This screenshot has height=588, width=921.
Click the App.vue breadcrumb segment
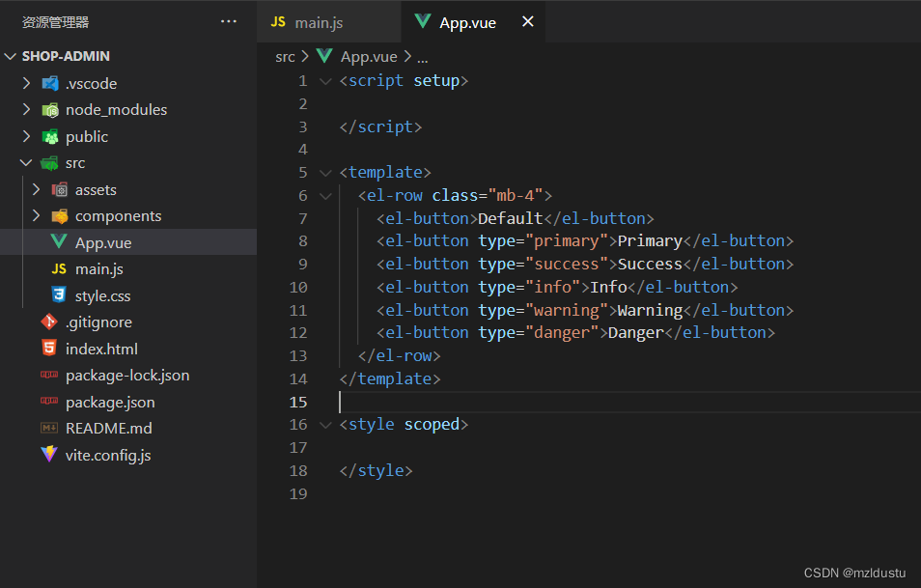tap(369, 57)
